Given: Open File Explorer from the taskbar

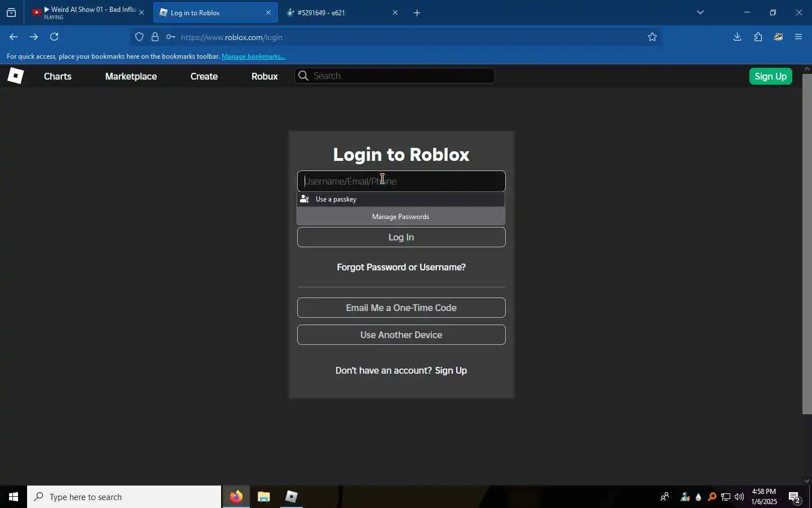Looking at the screenshot, I should [x=264, y=497].
